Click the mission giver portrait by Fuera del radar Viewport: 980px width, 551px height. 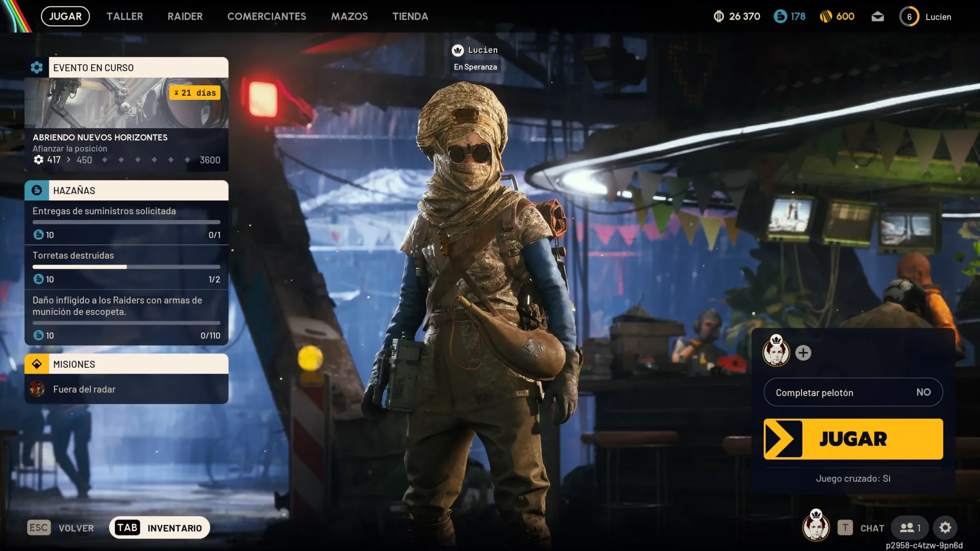pyautogui.click(x=37, y=389)
